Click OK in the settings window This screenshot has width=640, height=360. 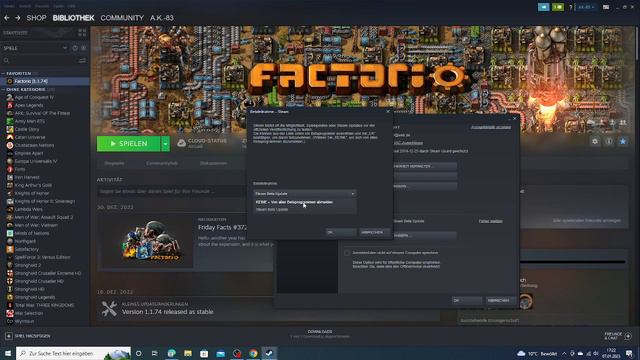click(x=467, y=300)
